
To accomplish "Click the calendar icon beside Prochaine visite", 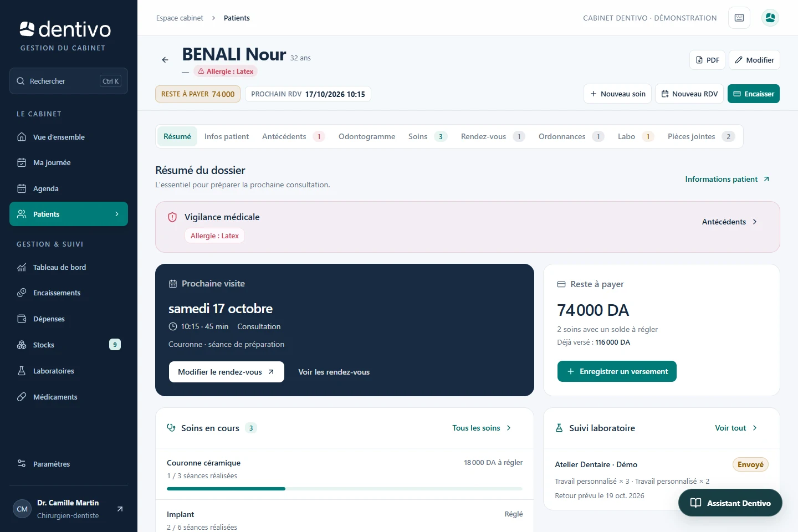I will [173, 284].
